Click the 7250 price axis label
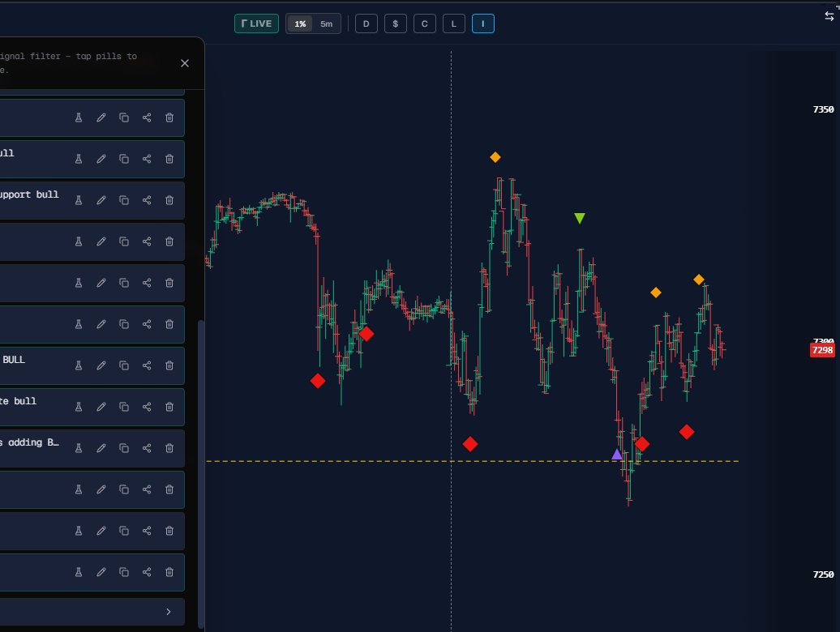The image size is (840, 632). 824,574
